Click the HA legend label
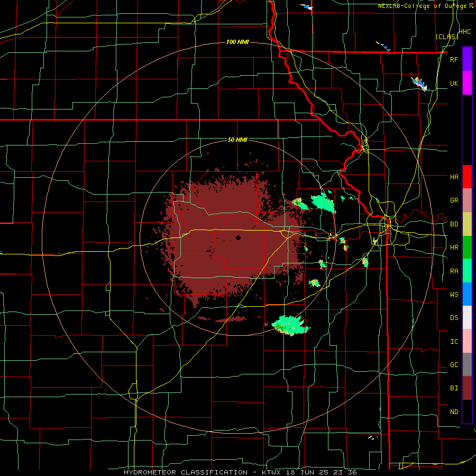Image resolution: width=476 pixels, height=476 pixels. tap(454, 177)
